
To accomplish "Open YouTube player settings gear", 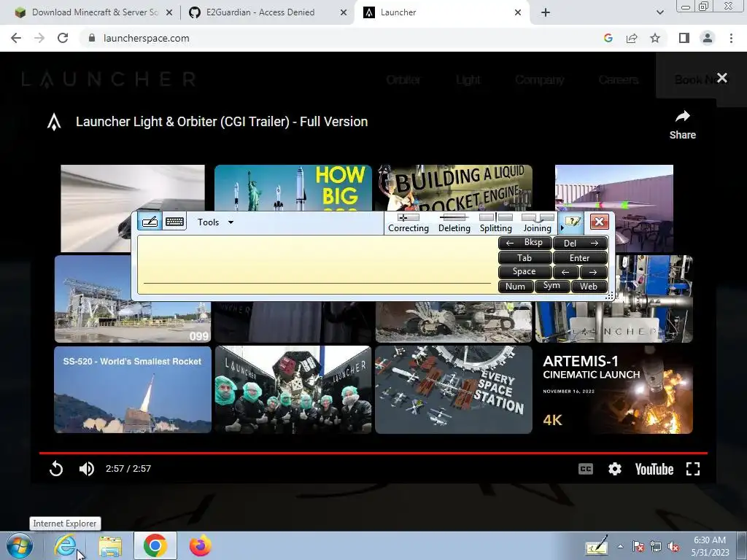I will (x=614, y=469).
